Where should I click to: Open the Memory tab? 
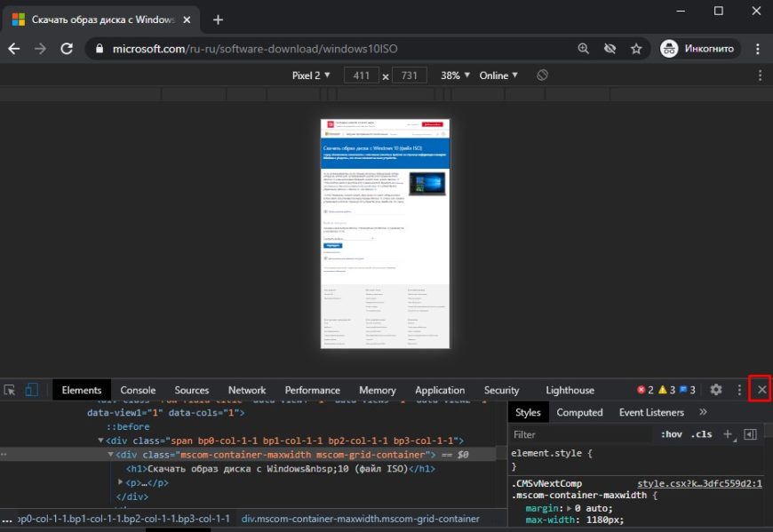[377, 390]
